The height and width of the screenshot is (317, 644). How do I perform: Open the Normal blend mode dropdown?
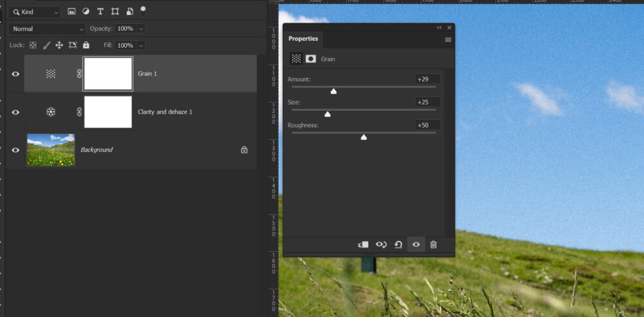(47, 29)
